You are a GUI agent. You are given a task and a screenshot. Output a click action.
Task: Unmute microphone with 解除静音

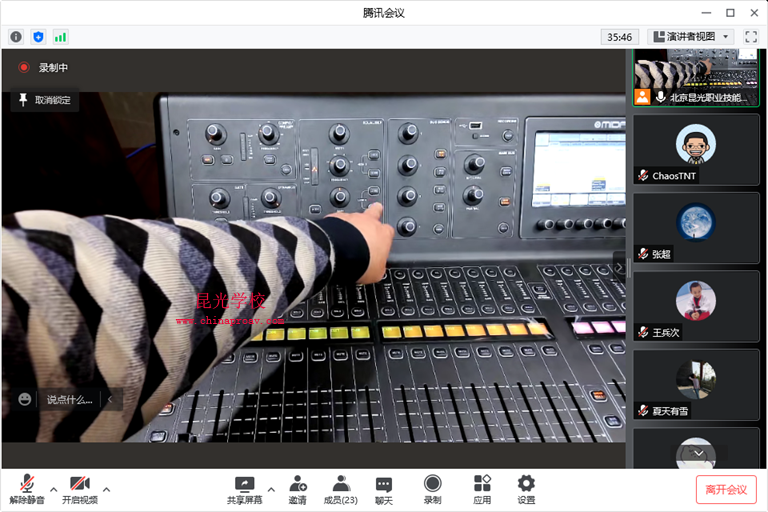(27, 489)
